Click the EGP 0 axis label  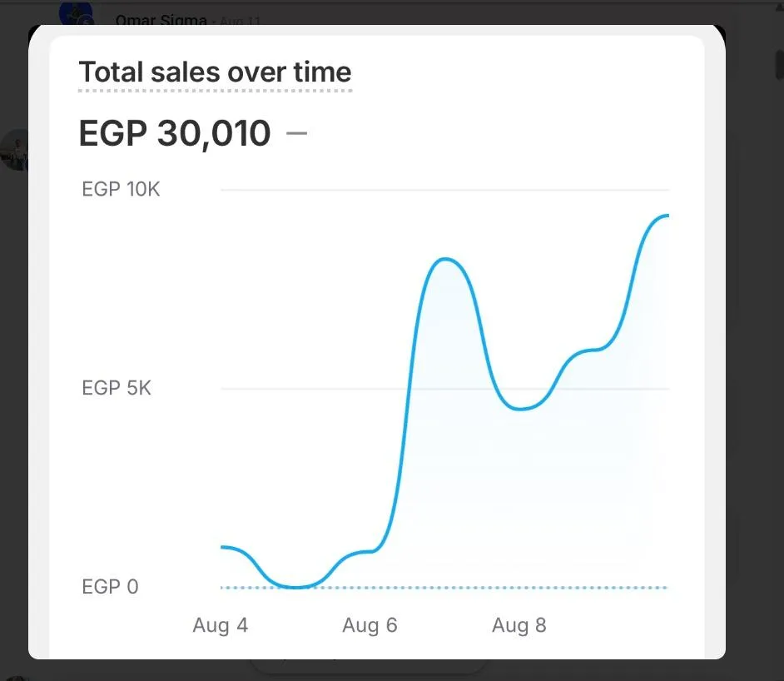pos(110,587)
